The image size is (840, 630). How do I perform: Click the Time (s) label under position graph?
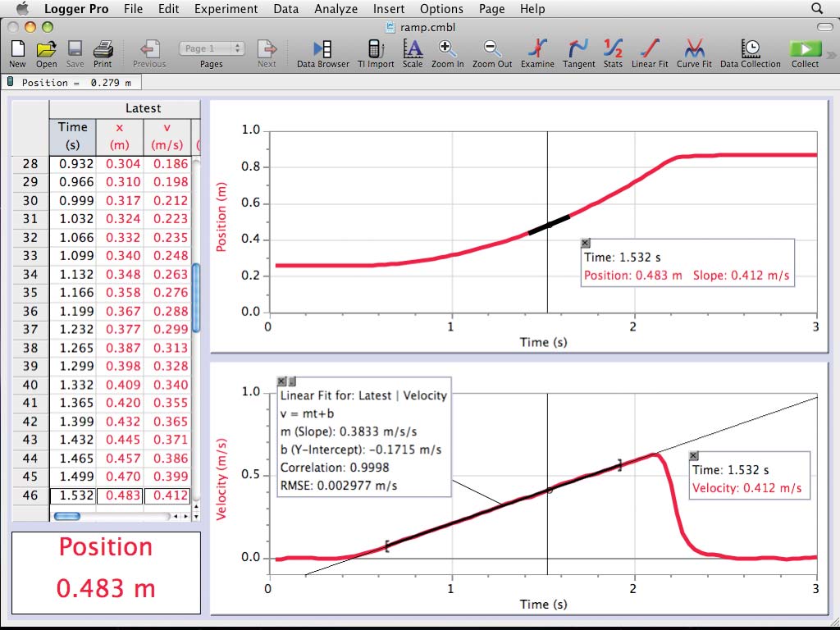[x=543, y=342]
